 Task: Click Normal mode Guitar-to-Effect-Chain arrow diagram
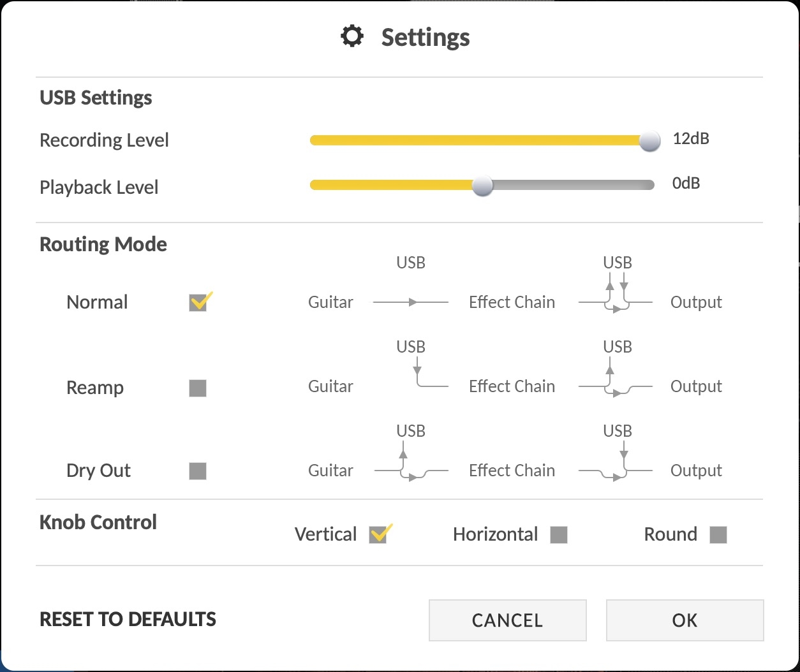coord(411,302)
